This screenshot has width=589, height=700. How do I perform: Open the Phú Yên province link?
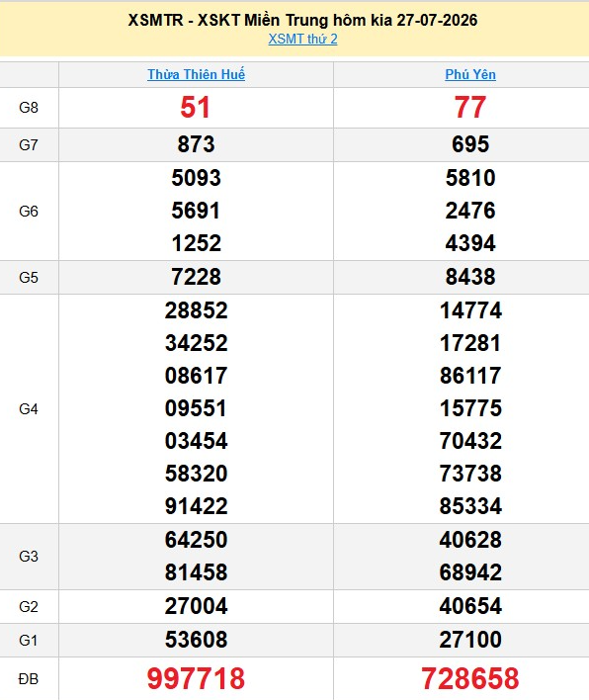click(x=470, y=74)
